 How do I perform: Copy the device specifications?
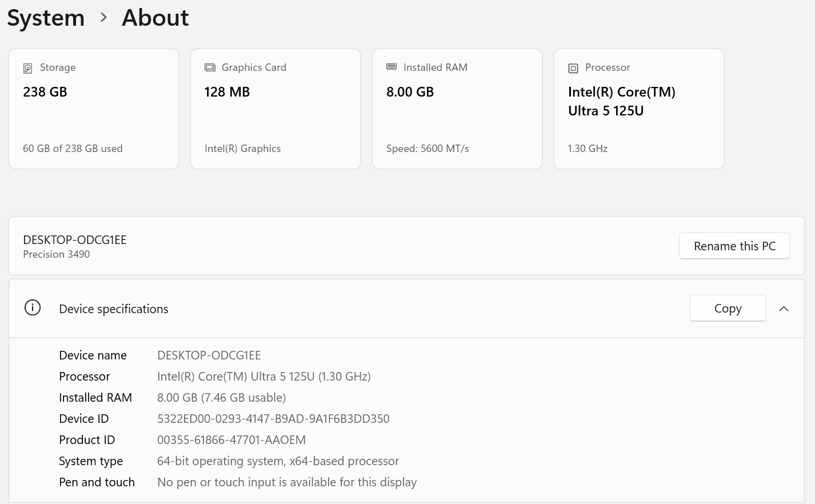728,309
